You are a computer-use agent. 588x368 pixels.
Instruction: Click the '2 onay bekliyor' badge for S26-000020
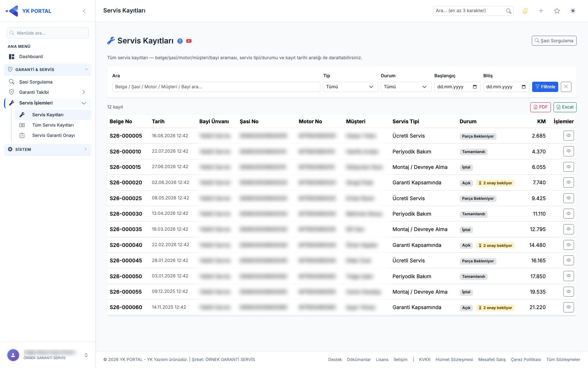pyautogui.click(x=495, y=183)
